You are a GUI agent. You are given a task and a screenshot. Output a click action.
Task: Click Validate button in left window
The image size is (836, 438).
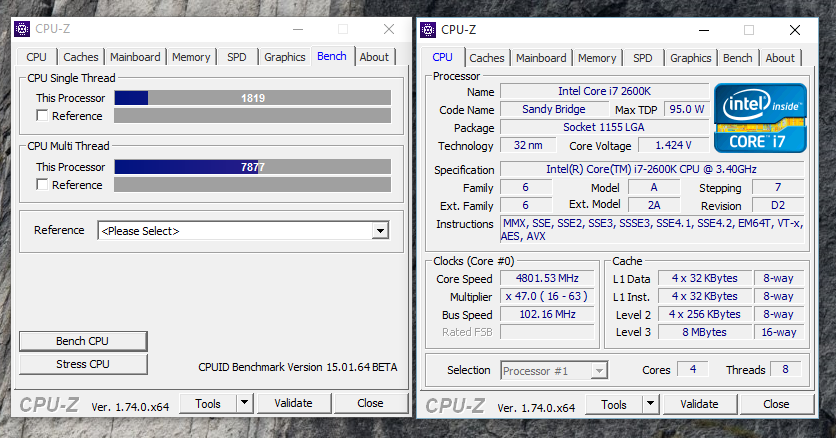click(293, 403)
